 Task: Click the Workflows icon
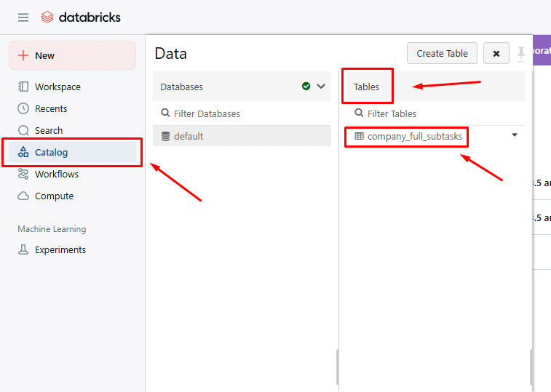(x=23, y=174)
